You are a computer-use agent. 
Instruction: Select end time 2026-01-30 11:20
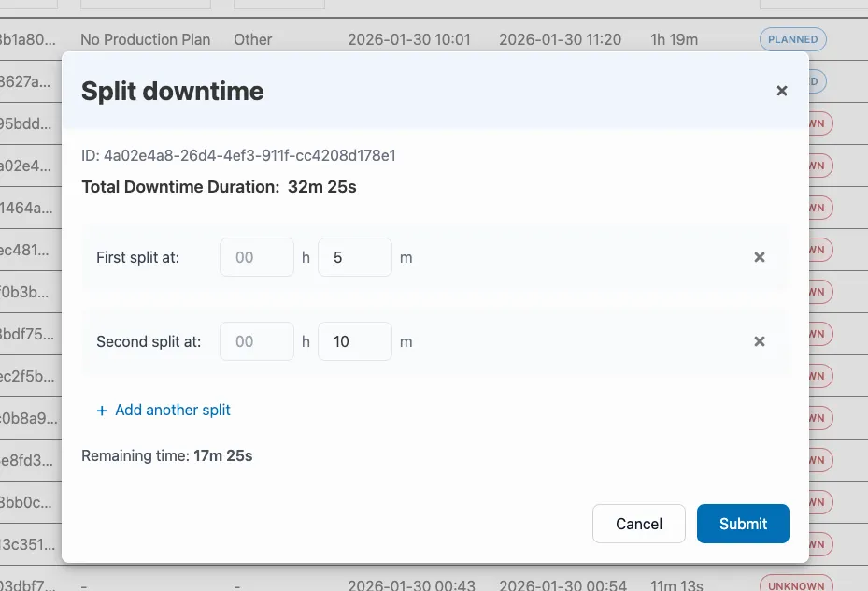[x=561, y=39]
